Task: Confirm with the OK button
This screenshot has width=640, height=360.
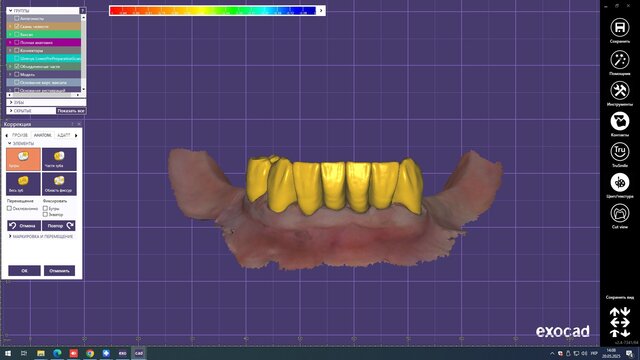Action: tap(24, 271)
